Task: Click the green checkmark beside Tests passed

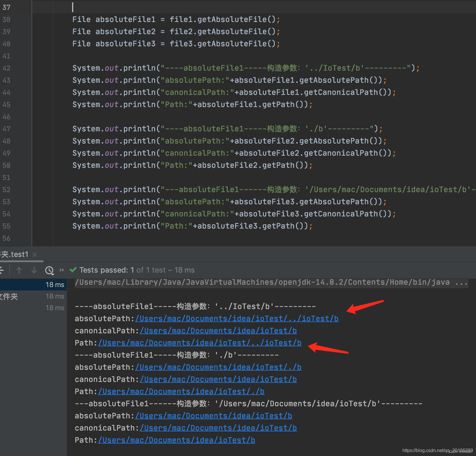Action: [73, 270]
